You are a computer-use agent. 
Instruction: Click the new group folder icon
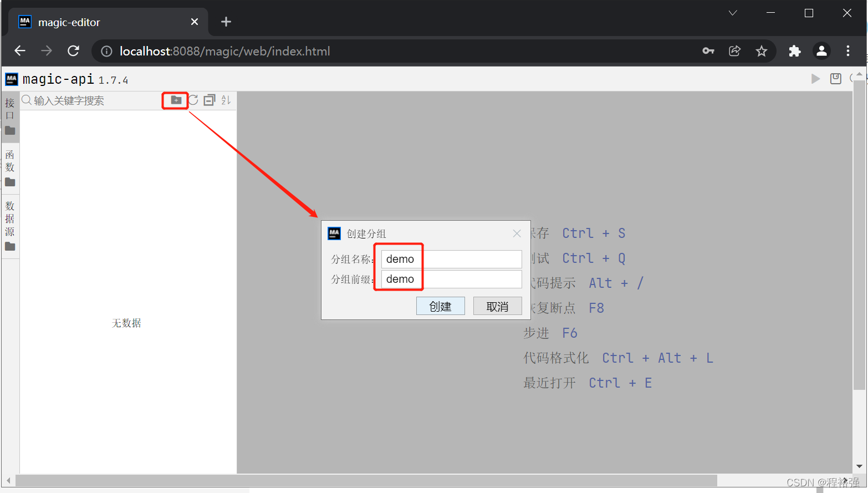coord(176,100)
